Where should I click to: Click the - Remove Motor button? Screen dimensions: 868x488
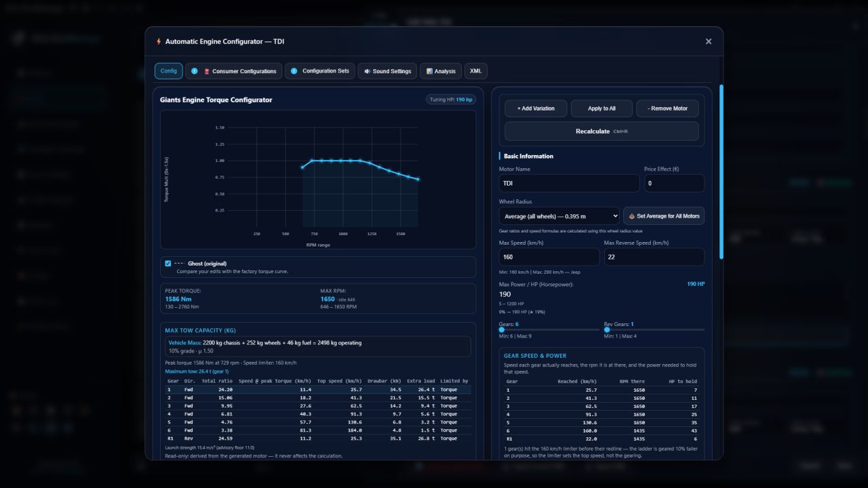tap(667, 108)
